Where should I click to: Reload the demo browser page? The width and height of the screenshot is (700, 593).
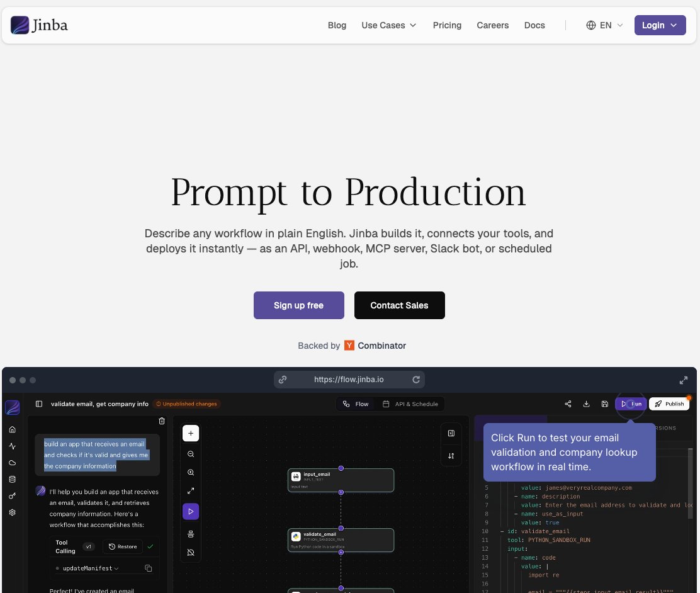pyautogui.click(x=415, y=380)
